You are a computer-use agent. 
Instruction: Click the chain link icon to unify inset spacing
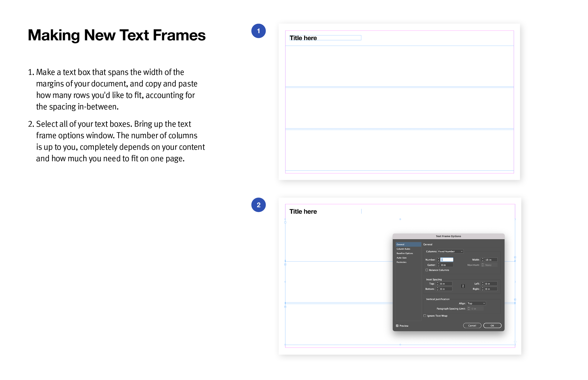click(x=463, y=286)
